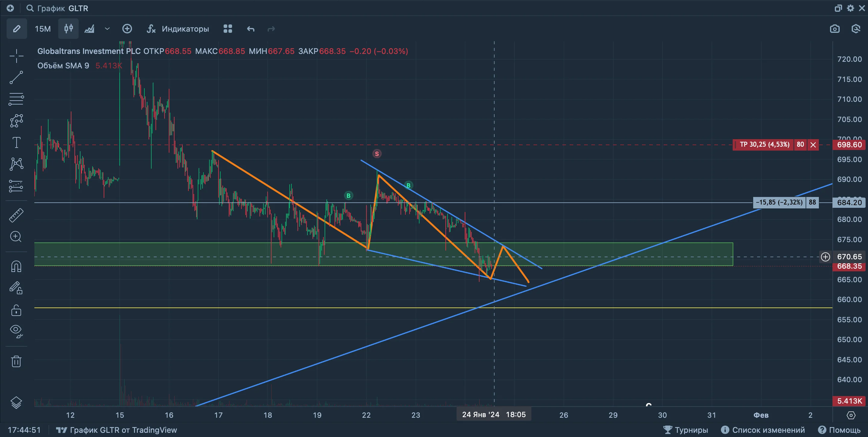Toggle lock all drawings

(16, 310)
